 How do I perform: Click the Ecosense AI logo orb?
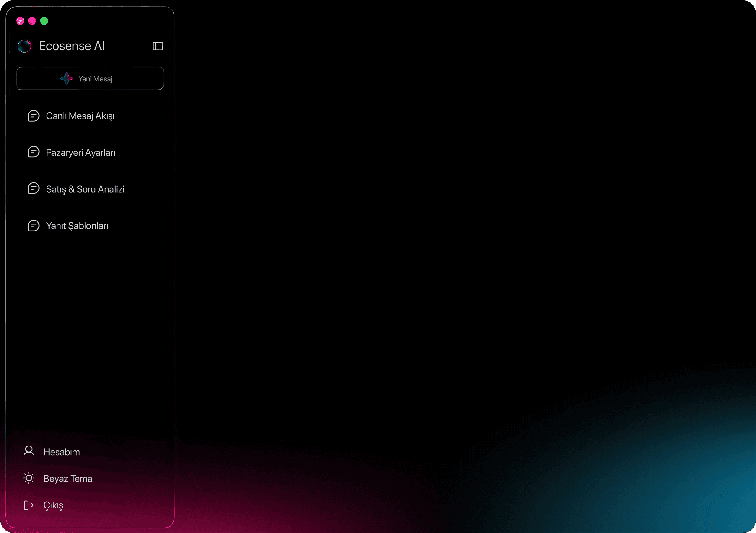click(24, 46)
